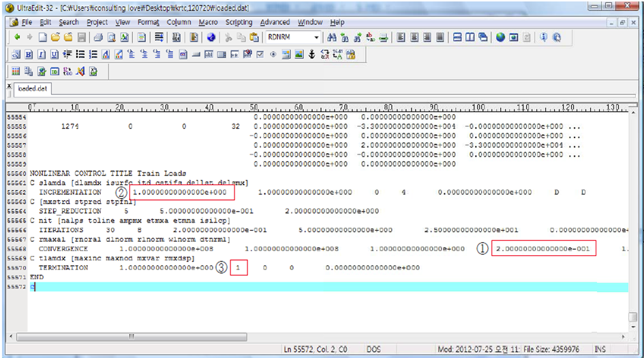Open the Column menu

point(179,22)
